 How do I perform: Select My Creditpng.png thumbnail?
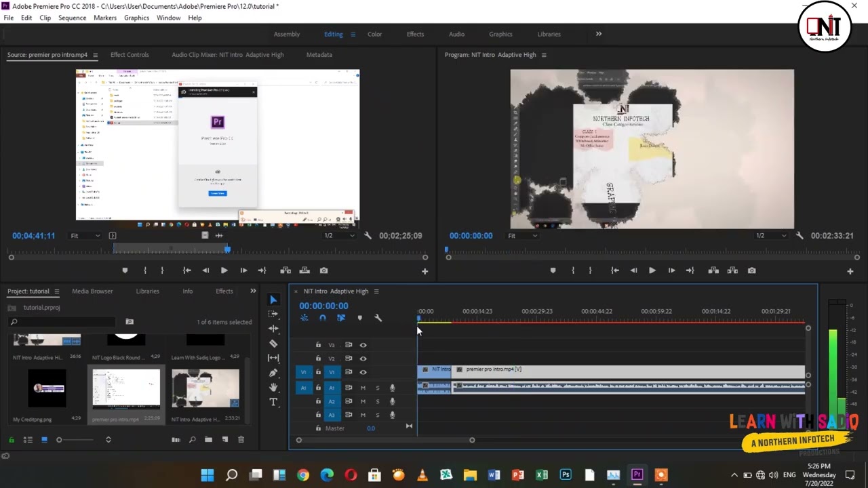click(x=47, y=388)
